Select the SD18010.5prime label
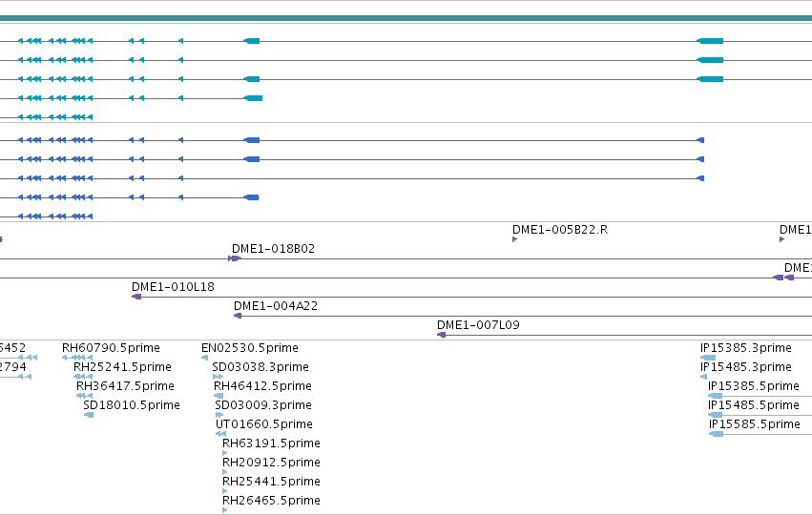The image size is (812, 515). click(132, 405)
